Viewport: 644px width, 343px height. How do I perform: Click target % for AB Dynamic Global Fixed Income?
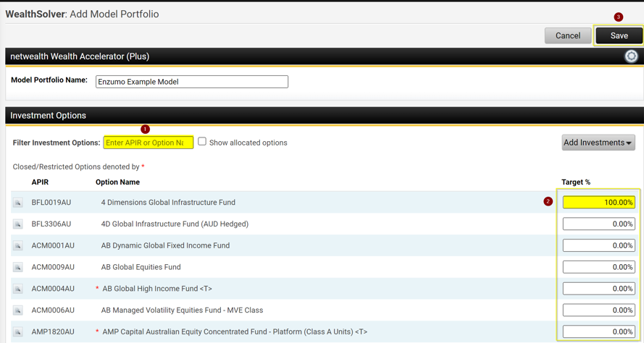pos(598,245)
